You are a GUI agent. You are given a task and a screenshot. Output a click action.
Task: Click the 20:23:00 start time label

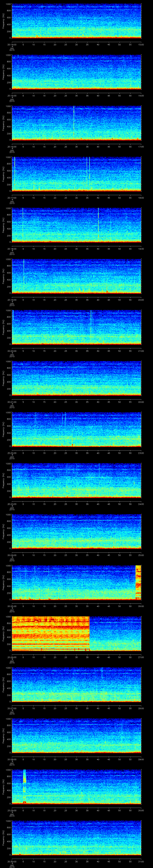coord(12,504)
